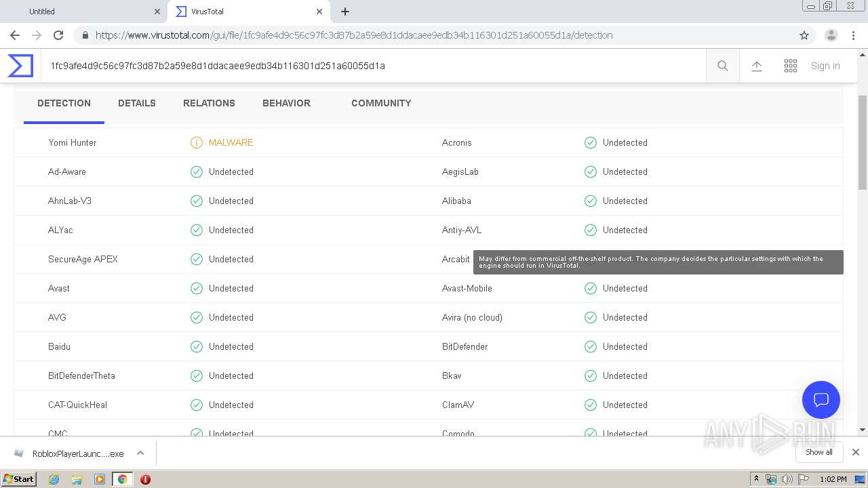Click the Yomi Hunter malware warning icon
This screenshot has height=488, width=868.
[197, 142]
